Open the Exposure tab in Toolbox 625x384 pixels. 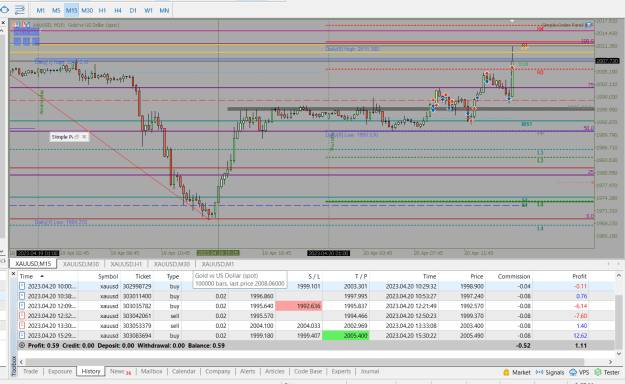(x=60, y=371)
